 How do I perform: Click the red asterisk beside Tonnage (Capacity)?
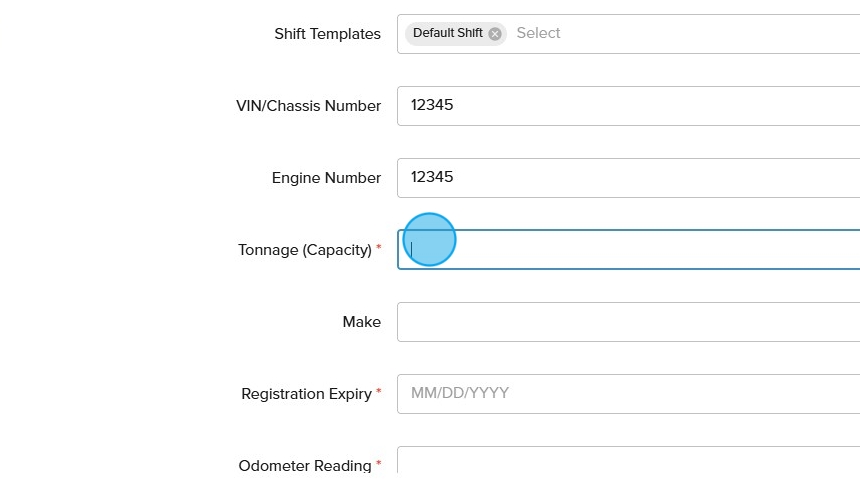[379, 248]
